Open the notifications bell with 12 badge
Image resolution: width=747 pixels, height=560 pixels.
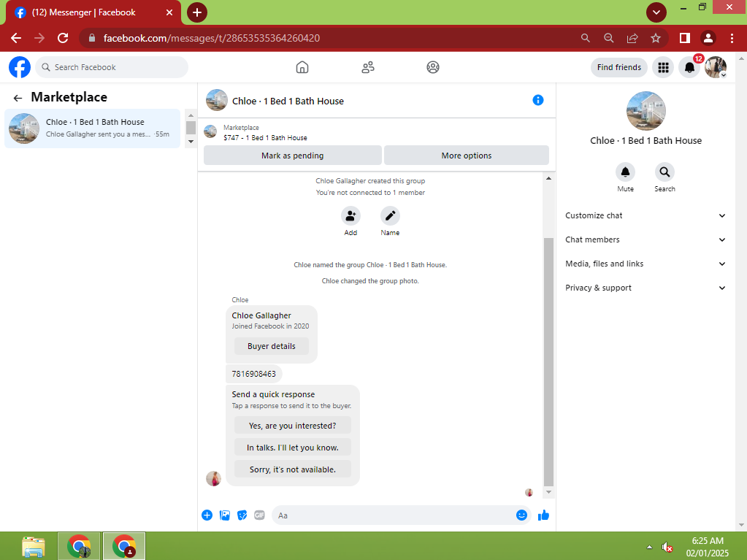pyautogui.click(x=689, y=67)
